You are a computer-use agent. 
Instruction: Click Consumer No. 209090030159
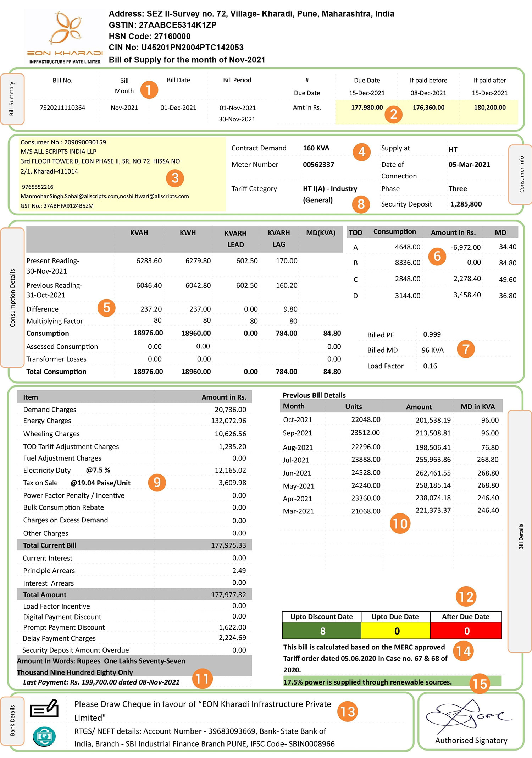tap(63, 142)
